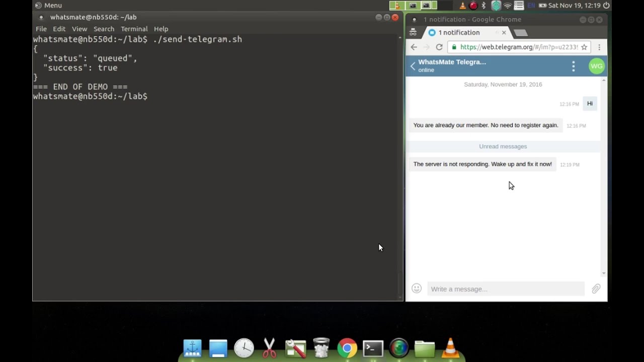Click the 'Hi' message bubble

tap(590, 104)
